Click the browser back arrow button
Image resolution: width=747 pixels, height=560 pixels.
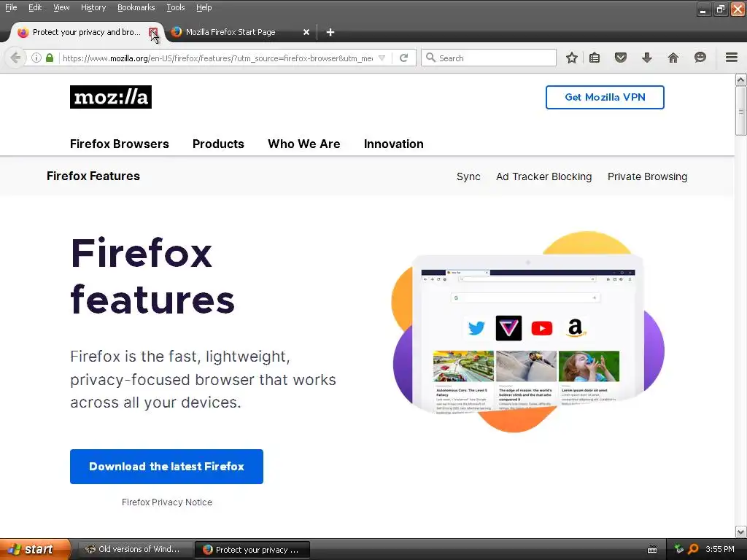(x=15, y=58)
